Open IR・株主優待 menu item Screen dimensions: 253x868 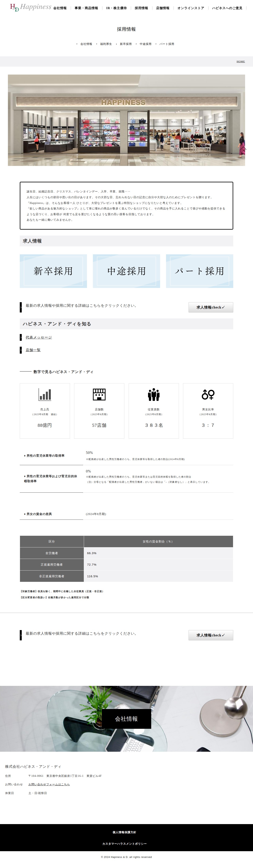click(x=117, y=8)
